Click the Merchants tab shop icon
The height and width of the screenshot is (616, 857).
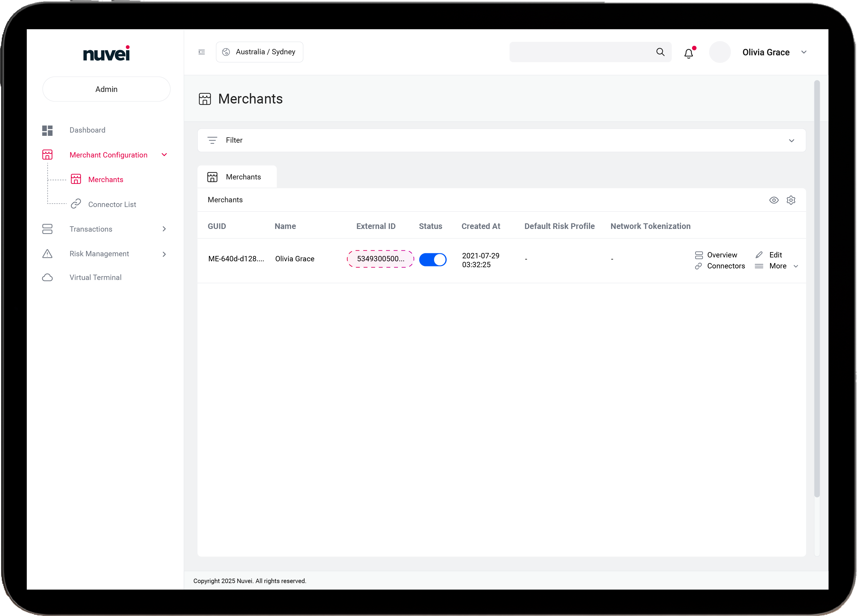(212, 177)
